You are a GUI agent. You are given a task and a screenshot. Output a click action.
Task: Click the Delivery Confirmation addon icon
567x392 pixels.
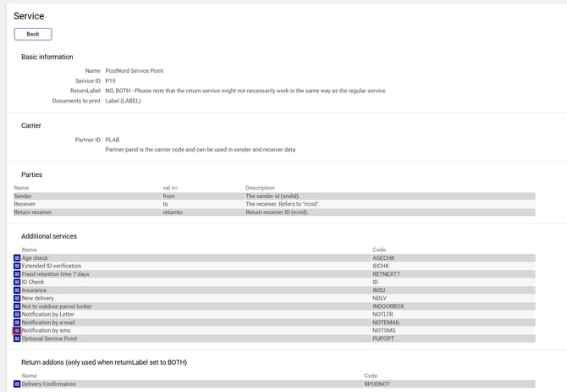click(17, 384)
